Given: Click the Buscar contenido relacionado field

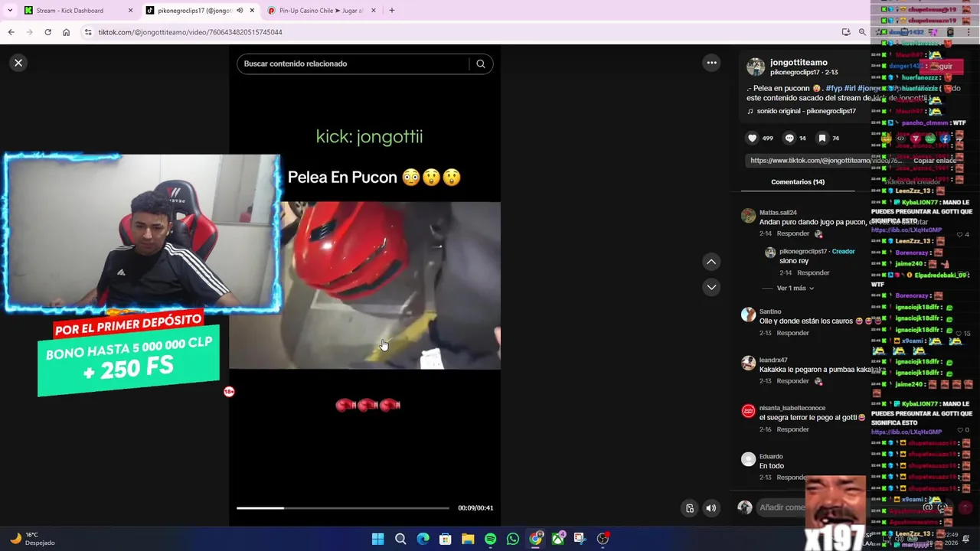Looking at the screenshot, I should click(x=352, y=64).
